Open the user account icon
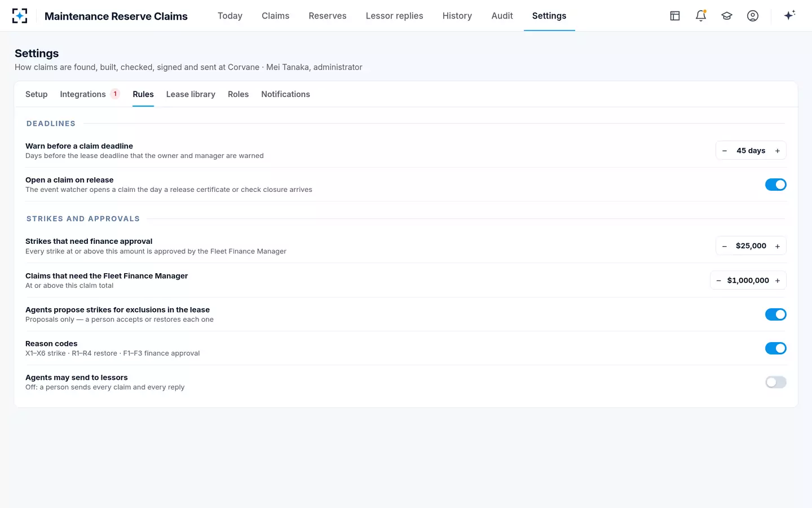Image resolution: width=812 pixels, height=508 pixels. point(753,16)
